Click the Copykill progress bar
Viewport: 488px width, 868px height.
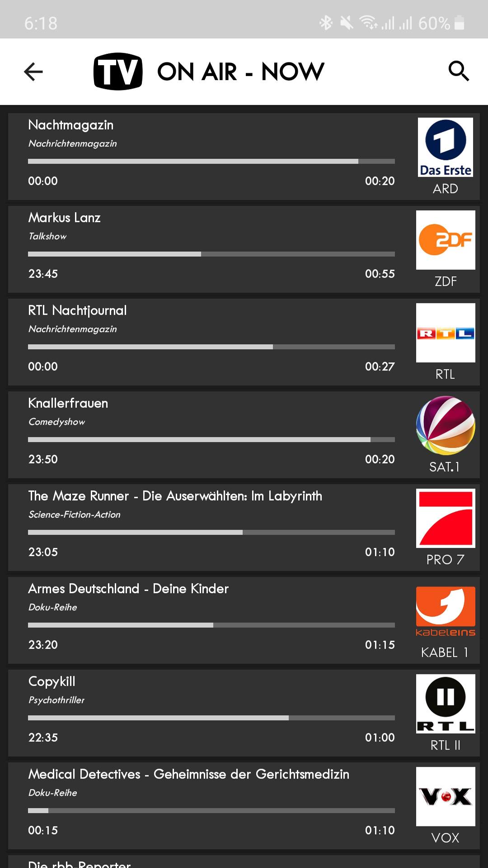(x=211, y=718)
